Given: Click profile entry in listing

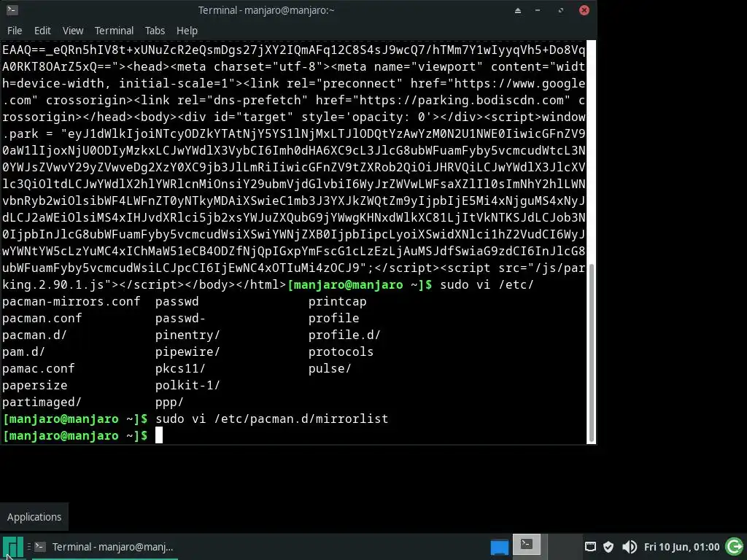Looking at the screenshot, I should (333, 318).
